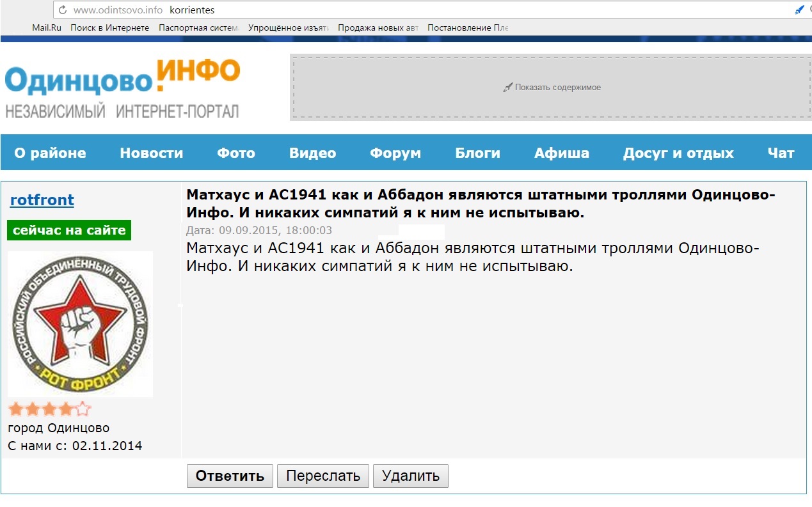Open the Продажа новых авт bookmark

point(378,27)
